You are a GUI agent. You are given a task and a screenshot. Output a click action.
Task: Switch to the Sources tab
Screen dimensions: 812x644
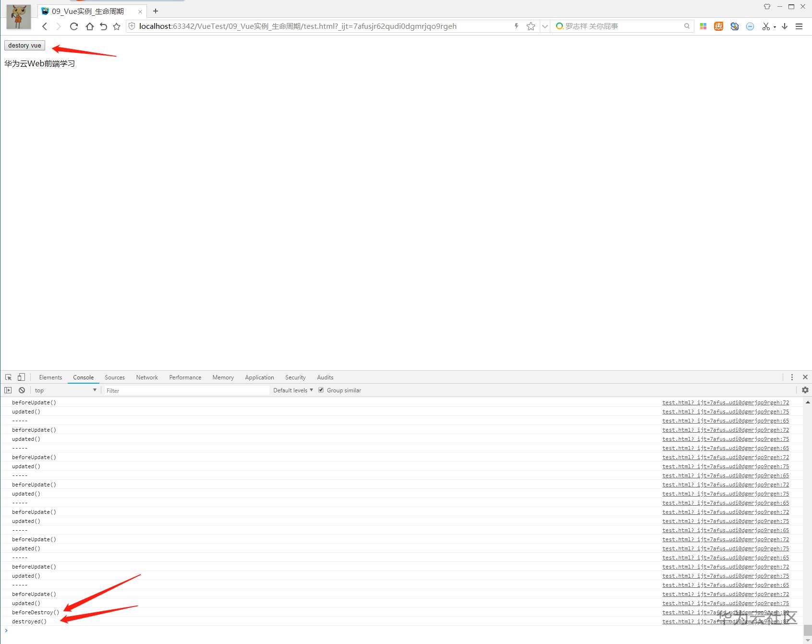pos(115,377)
